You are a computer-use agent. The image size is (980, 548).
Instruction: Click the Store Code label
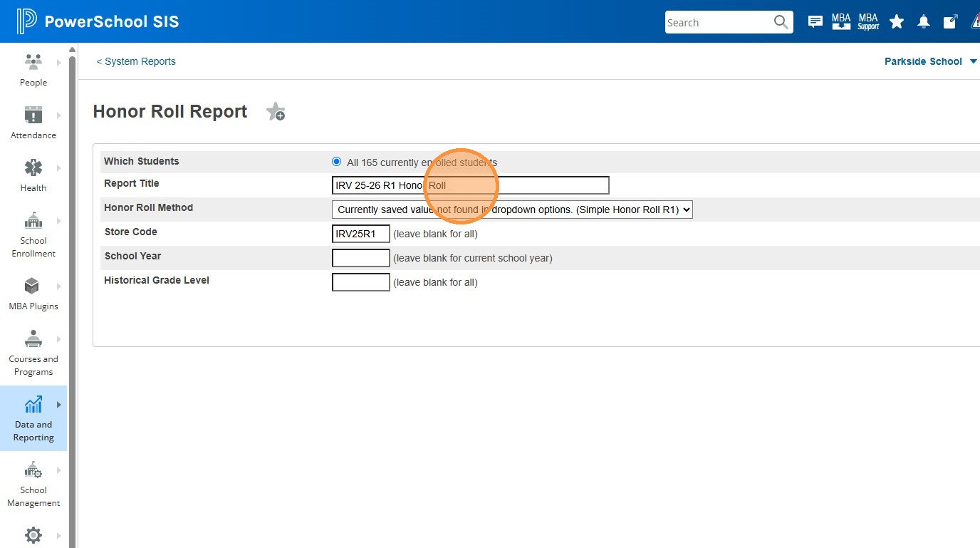130,232
